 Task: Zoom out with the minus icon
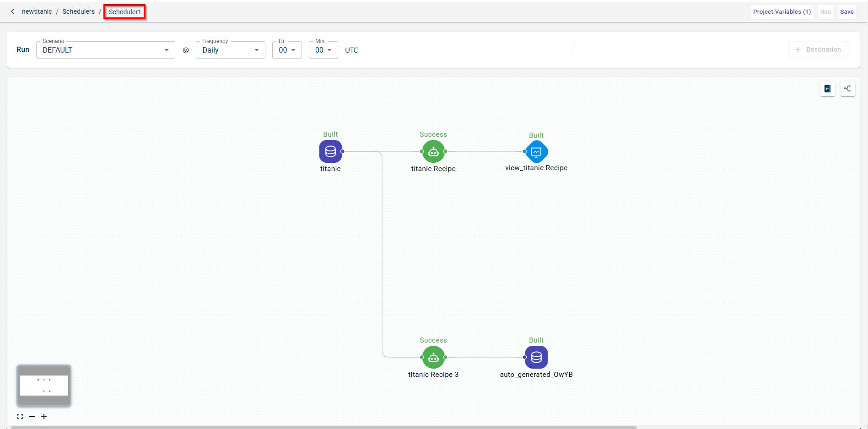pos(32,417)
